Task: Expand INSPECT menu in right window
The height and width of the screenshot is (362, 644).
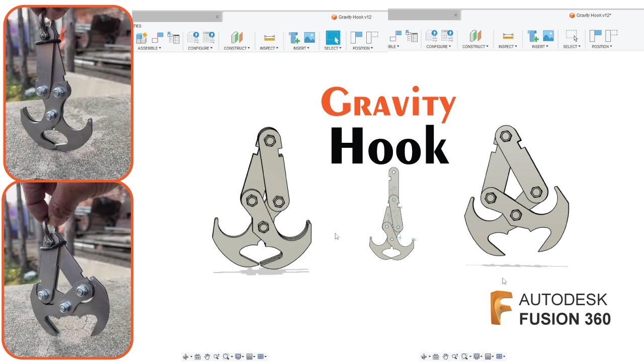Action: (508, 46)
